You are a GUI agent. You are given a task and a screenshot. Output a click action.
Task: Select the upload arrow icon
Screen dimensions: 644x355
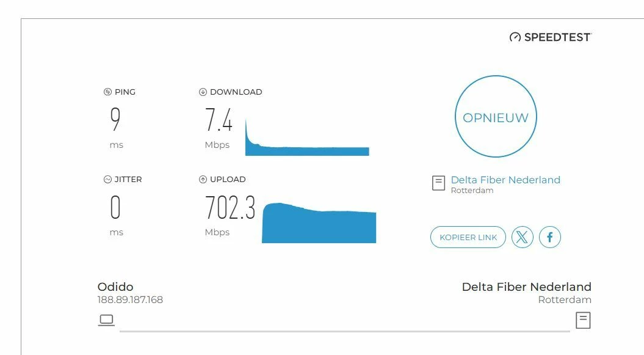203,179
